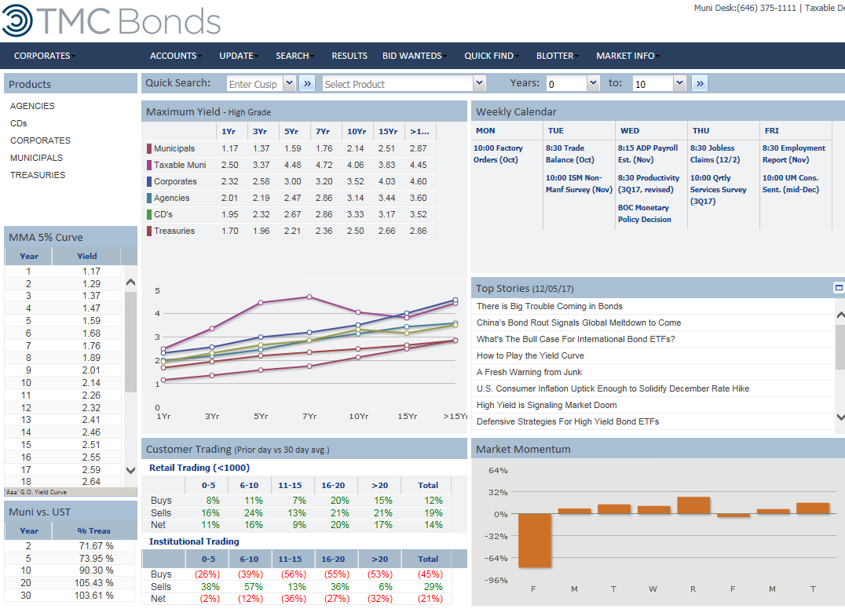
Task: Click the Yield column header in MMA 5% Curve
Action: 86,257
